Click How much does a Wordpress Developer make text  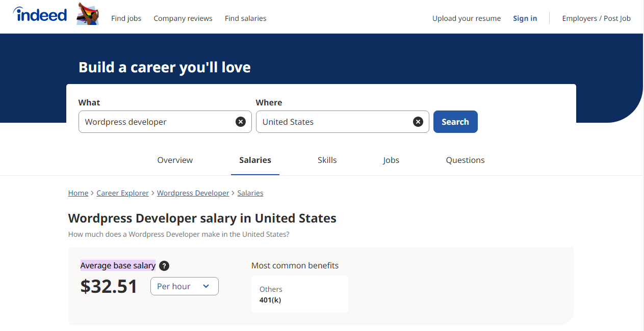pos(179,235)
